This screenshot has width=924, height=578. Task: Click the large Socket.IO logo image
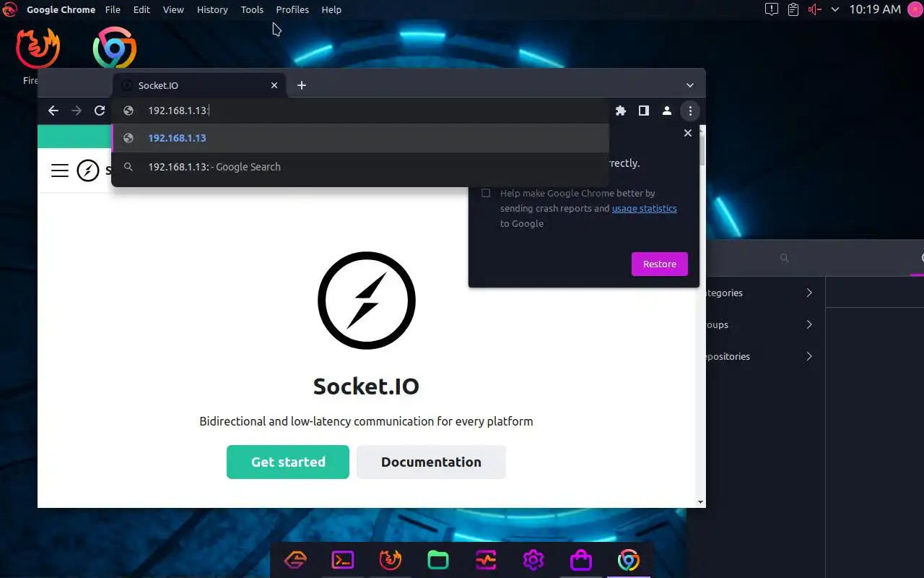367,301
